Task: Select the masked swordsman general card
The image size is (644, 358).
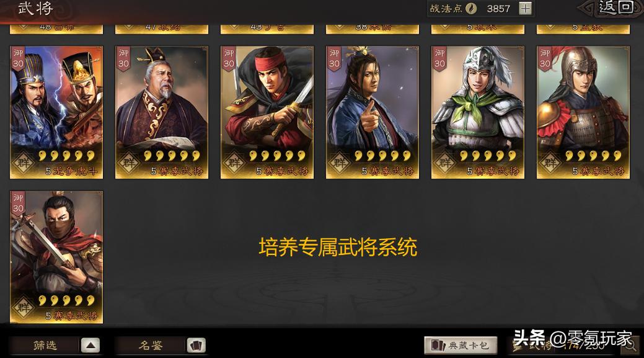Action: pyautogui.click(x=56, y=257)
